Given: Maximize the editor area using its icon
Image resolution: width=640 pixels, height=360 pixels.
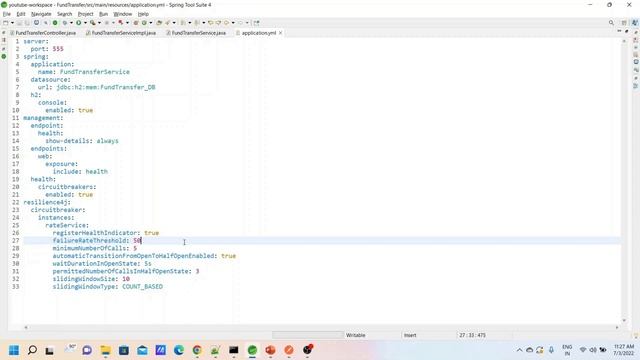Looking at the screenshot, I should pyautogui.click(x=627, y=31).
